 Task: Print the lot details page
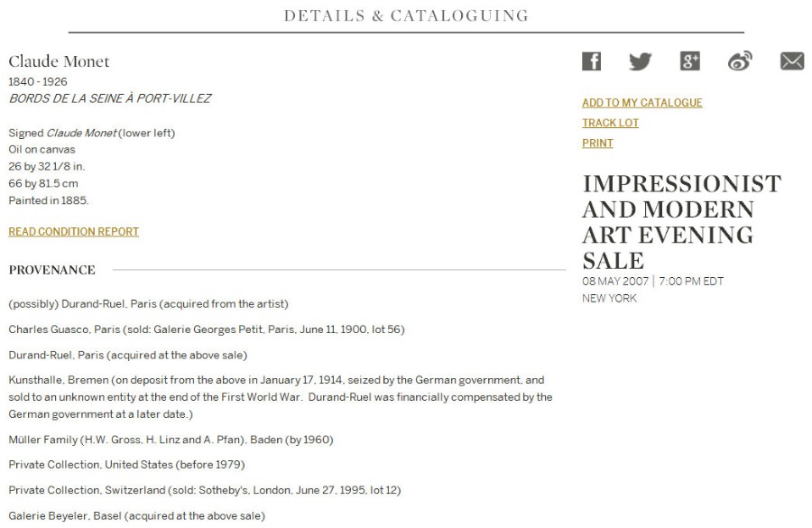pos(597,143)
